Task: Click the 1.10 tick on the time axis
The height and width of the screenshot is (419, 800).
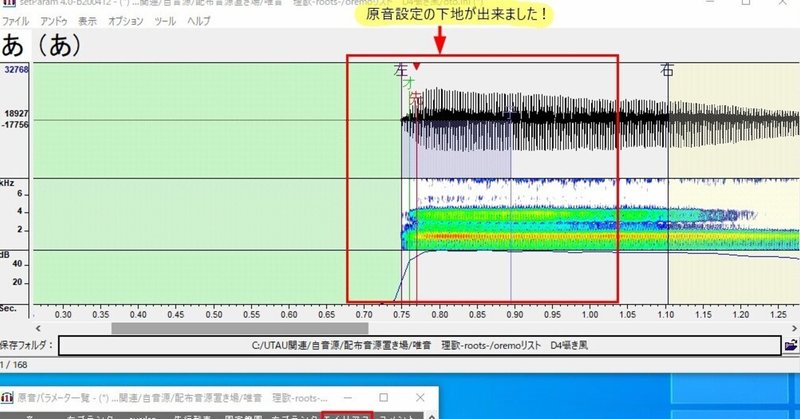Action: click(666, 314)
